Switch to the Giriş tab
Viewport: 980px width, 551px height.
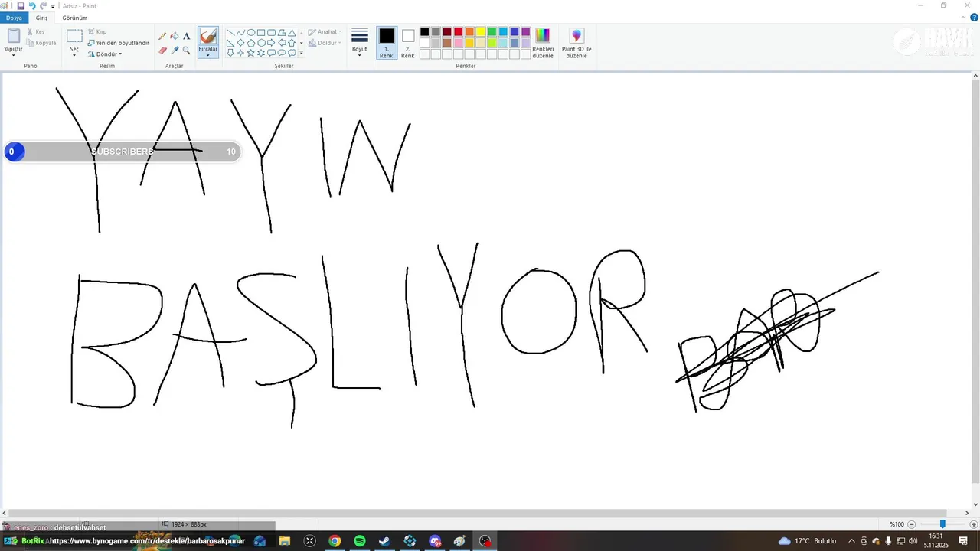click(x=41, y=18)
